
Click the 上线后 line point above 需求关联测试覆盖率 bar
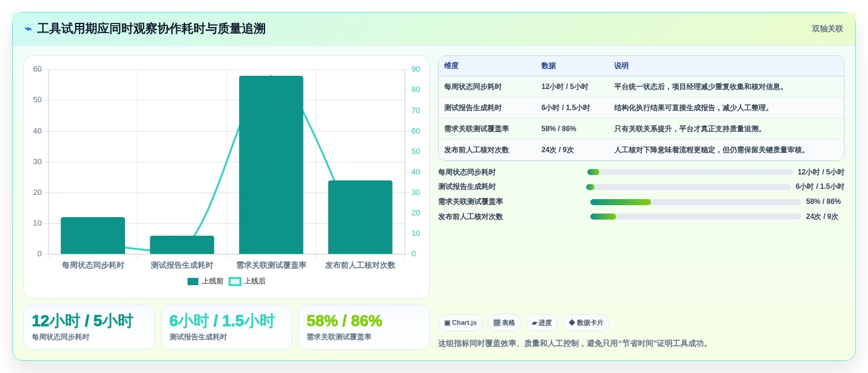coord(271,76)
